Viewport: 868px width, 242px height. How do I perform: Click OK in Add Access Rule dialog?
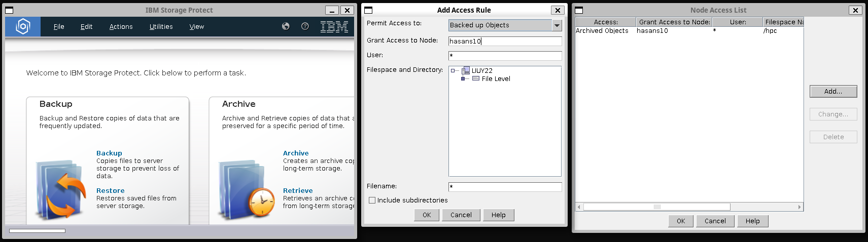coord(427,215)
